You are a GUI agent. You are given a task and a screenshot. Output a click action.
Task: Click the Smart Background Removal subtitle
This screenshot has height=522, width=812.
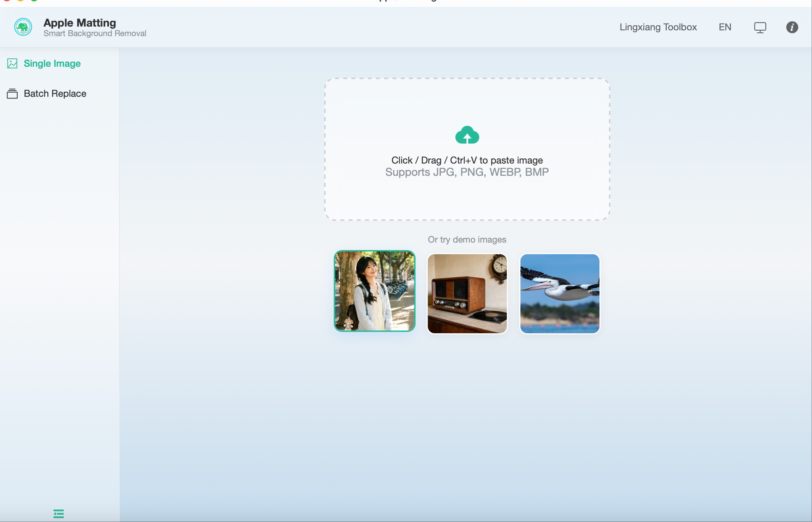coord(95,33)
